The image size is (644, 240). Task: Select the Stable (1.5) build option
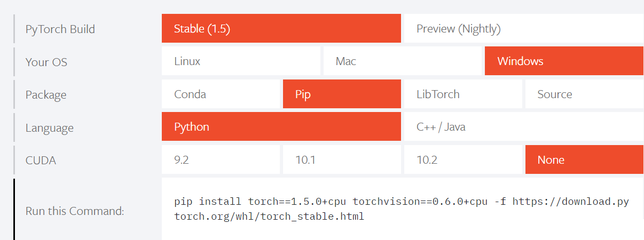click(x=281, y=29)
